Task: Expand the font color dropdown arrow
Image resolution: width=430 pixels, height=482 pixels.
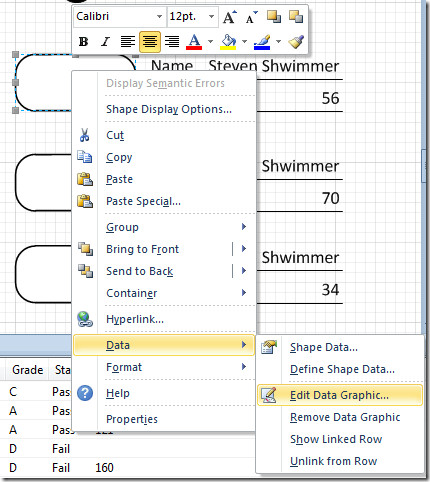Action: pyautogui.click(x=210, y=42)
